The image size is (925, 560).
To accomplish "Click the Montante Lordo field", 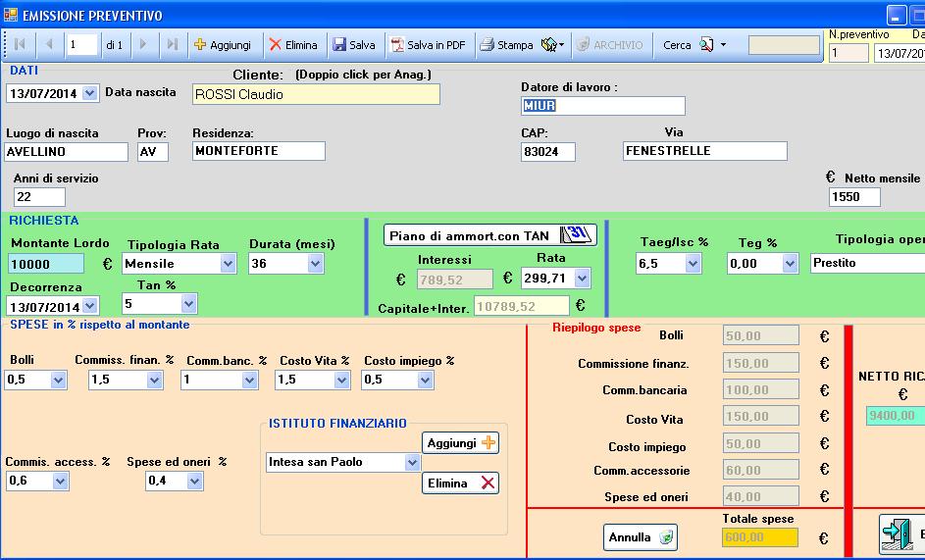I will tap(46, 264).
